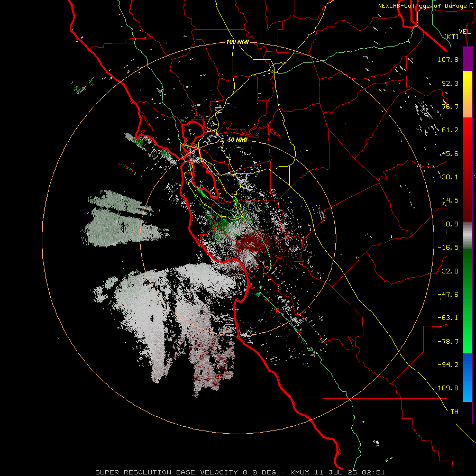476x476 pixels.
Task: Click the 107.8 velocity scale value
Action: coord(448,59)
